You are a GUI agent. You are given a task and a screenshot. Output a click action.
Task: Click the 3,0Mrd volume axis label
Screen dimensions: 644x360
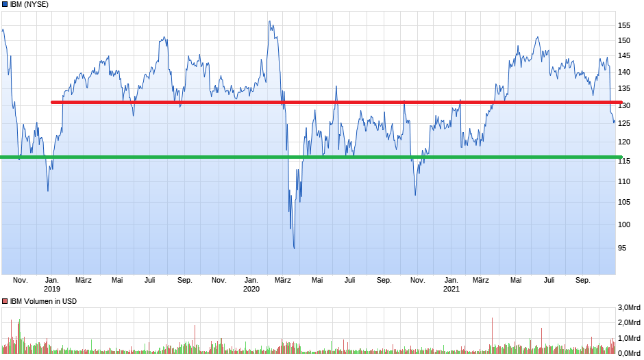tap(630, 307)
